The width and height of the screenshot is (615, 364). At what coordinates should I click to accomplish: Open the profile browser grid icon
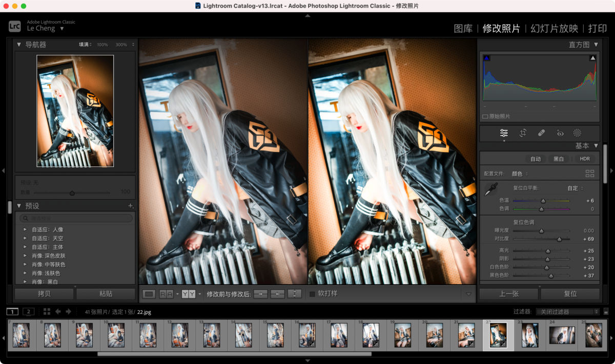tap(590, 174)
